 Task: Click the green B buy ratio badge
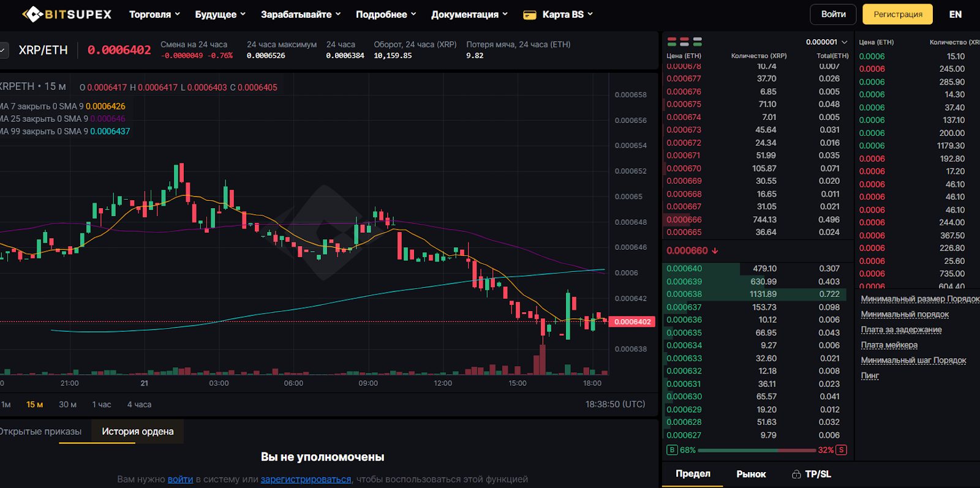click(672, 450)
